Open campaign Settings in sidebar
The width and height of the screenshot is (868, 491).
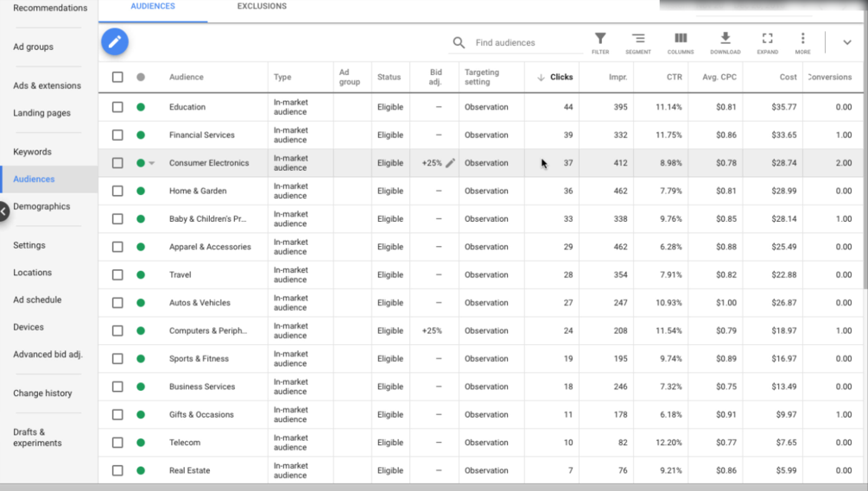click(x=29, y=245)
